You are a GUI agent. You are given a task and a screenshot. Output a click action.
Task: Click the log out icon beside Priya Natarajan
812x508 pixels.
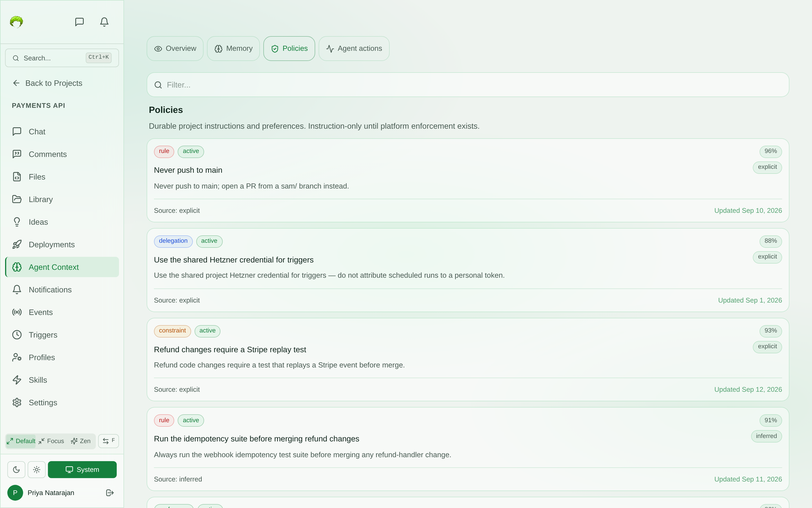[x=110, y=493]
